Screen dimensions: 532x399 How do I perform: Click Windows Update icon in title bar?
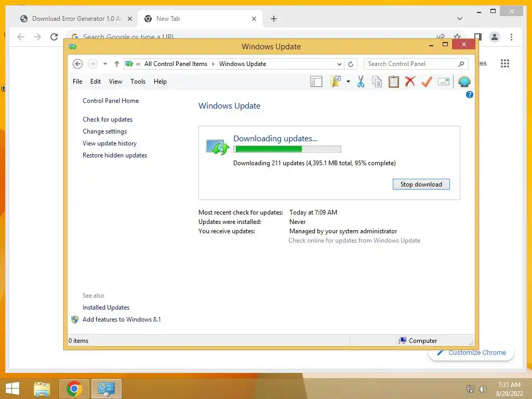pyautogui.click(x=73, y=46)
